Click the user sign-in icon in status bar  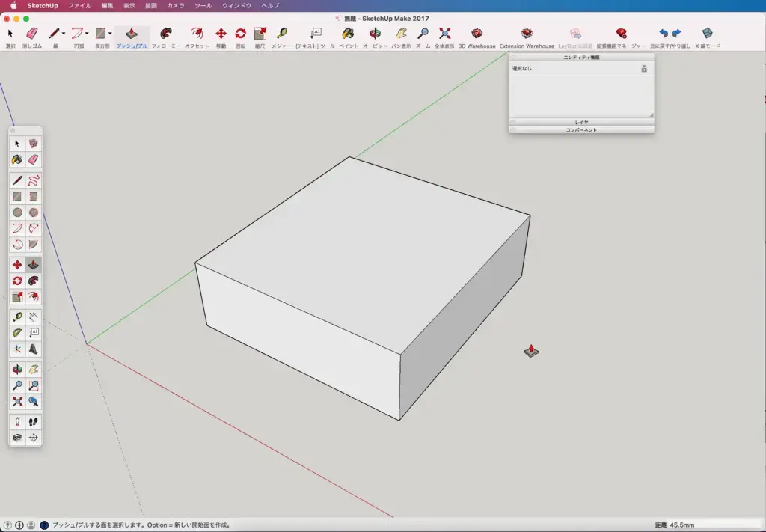click(31, 525)
